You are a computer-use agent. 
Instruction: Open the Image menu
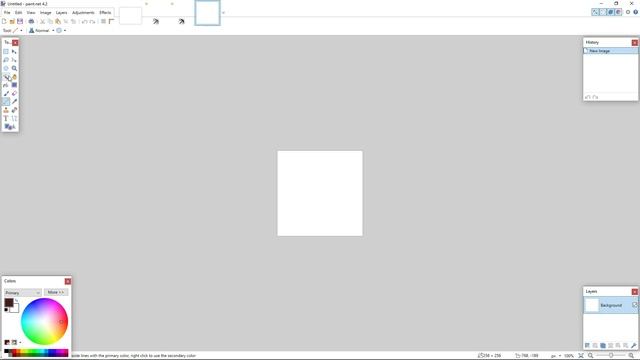click(45, 13)
